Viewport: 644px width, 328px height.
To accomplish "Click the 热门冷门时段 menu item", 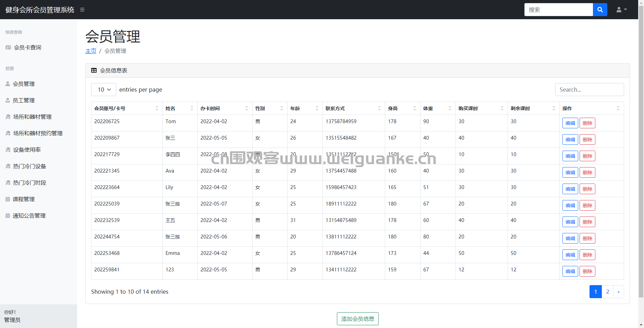I will coord(29,183).
